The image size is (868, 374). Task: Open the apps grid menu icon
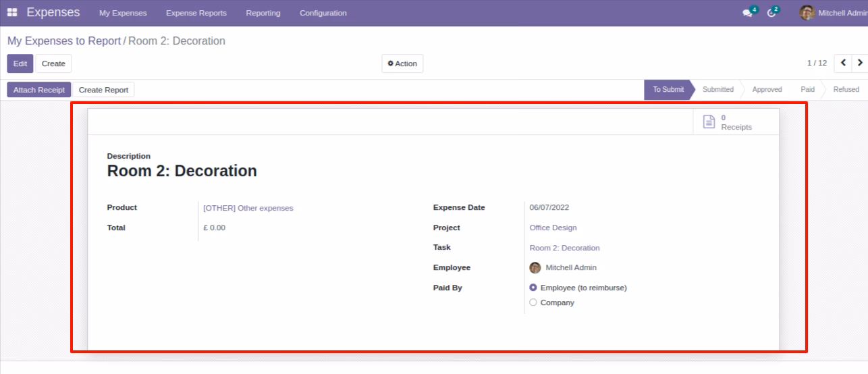[12, 13]
